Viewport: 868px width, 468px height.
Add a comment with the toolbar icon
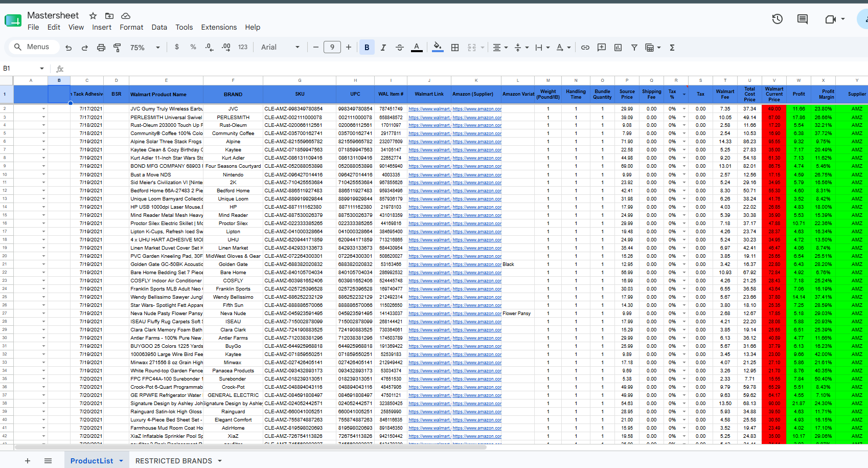point(602,48)
